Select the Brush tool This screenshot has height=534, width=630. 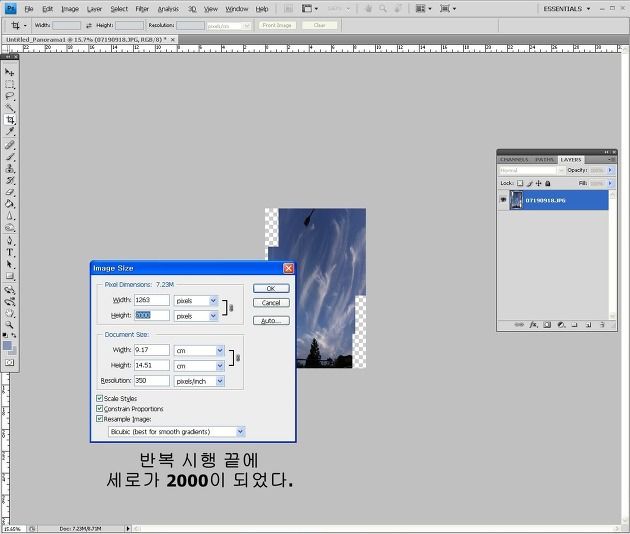[10, 157]
